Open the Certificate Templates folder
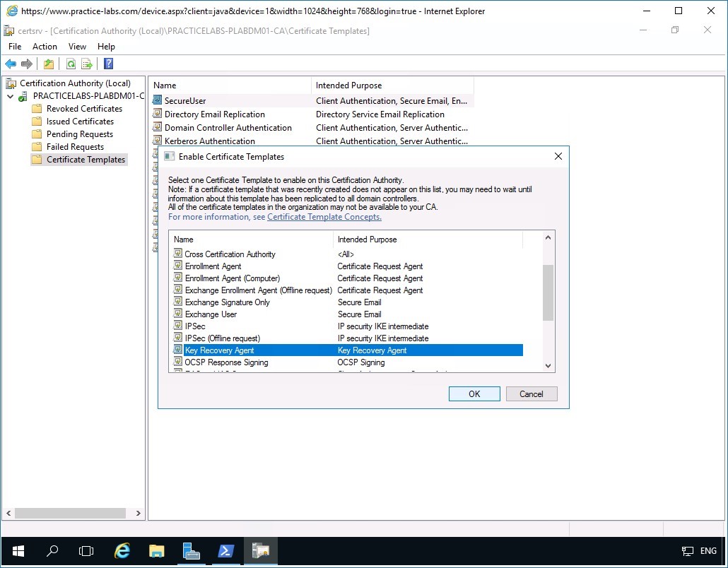This screenshot has width=728, height=568. 78,159
